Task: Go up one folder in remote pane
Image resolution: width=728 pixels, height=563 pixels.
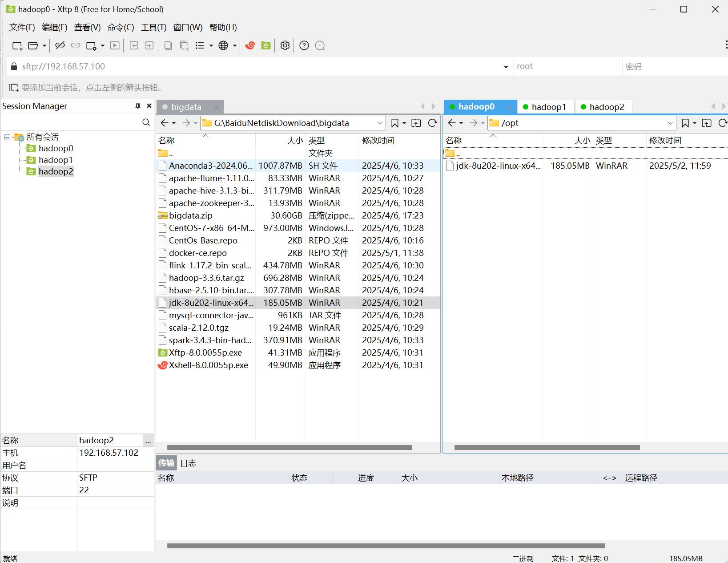Action: [x=707, y=123]
